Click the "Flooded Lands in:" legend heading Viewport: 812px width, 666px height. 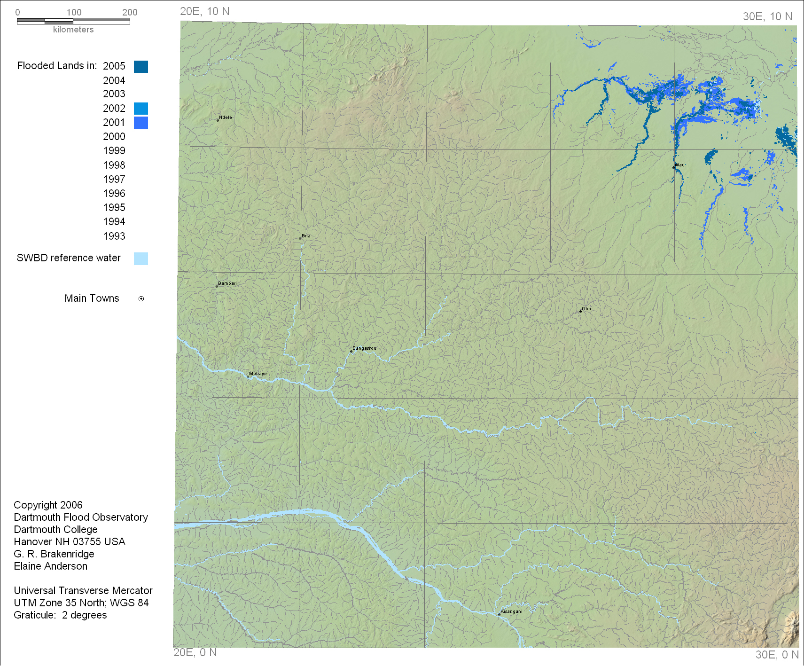coord(57,66)
